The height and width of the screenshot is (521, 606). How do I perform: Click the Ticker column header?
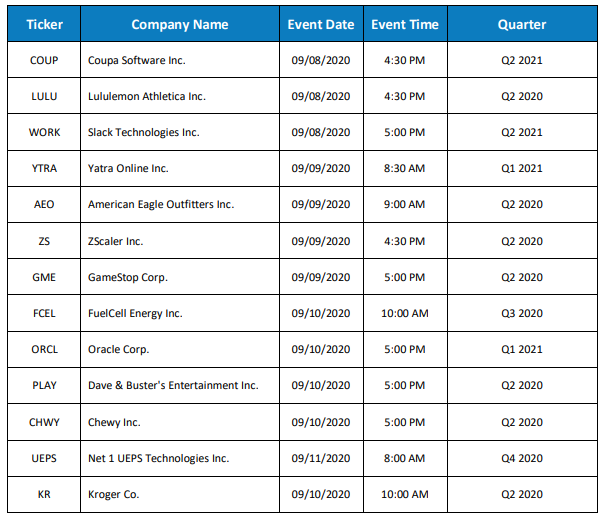44,24
